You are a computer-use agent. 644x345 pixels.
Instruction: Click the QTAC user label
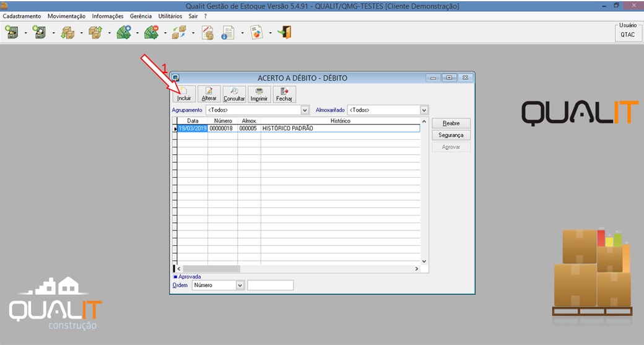627,35
